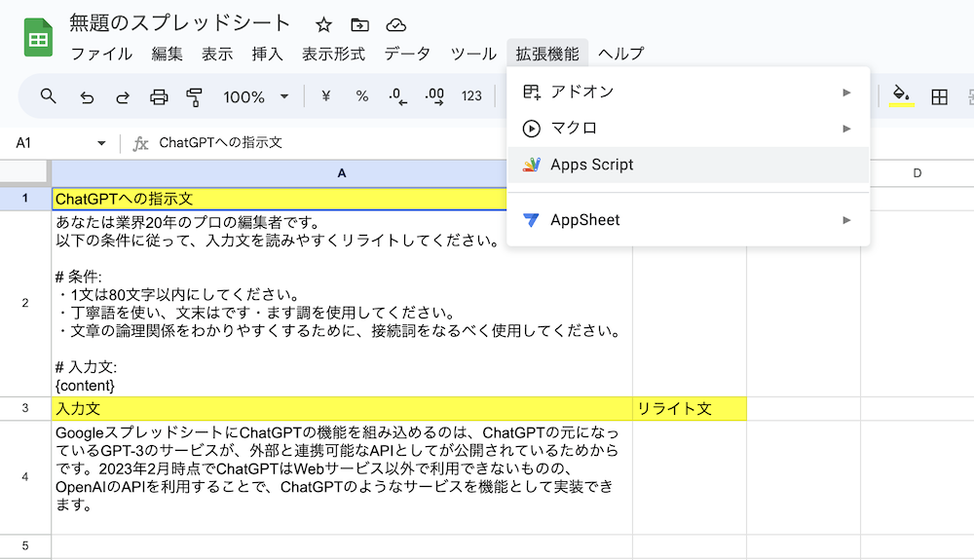Activate the paint format tool

point(195,96)
